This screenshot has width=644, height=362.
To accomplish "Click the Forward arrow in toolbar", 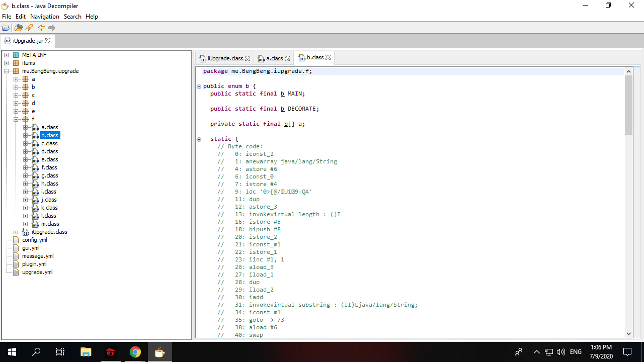I will point(52,28).
